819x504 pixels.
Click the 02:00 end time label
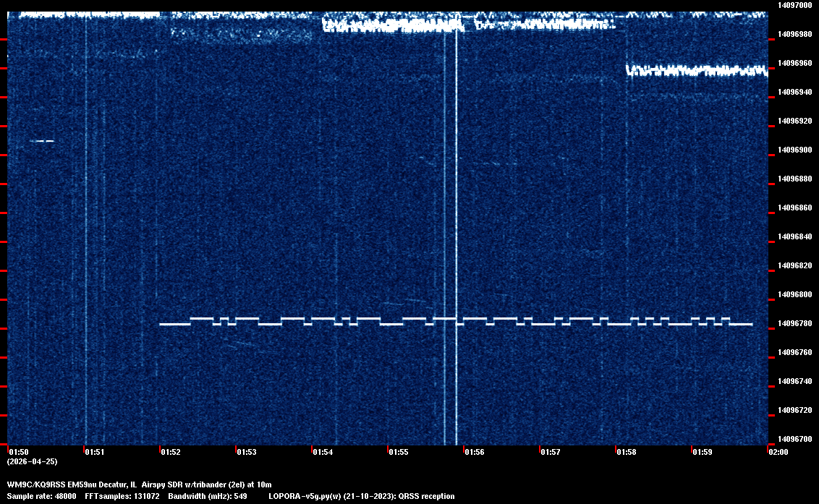tap(778, 452)
